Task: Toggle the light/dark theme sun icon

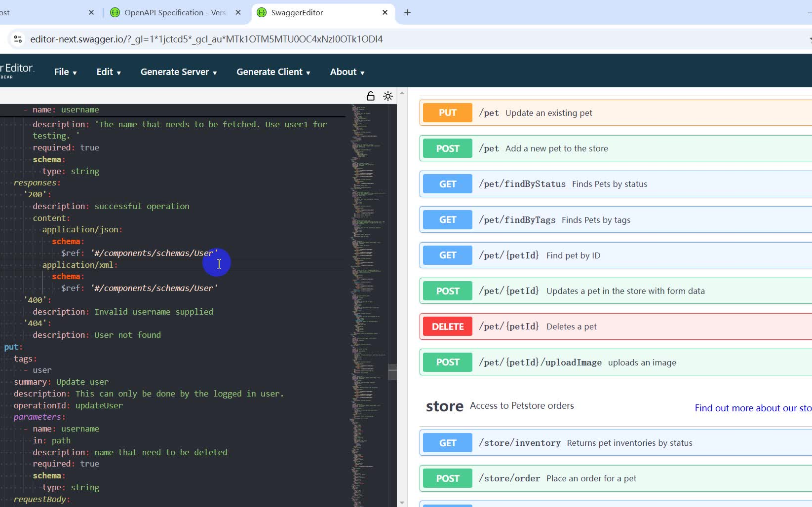Action: tap(388, 96)
